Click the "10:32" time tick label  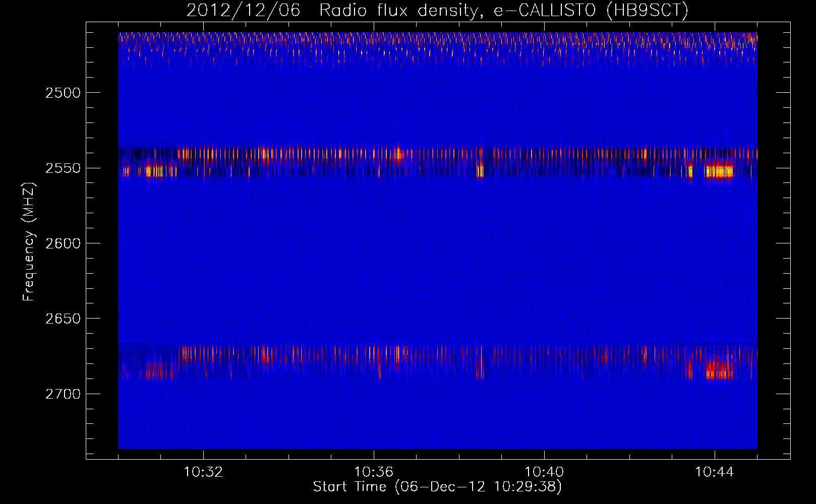[x=203, y=472]
